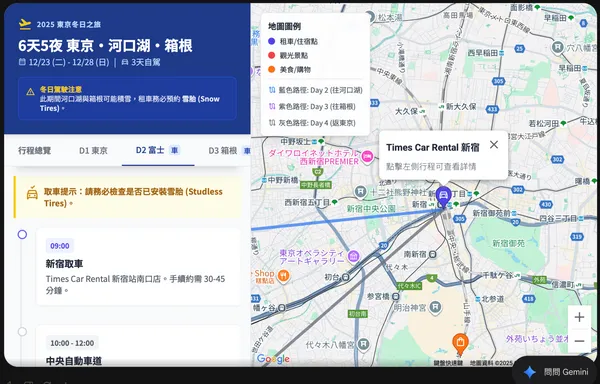
Task: Click the route icon beside 灰色路徑
Action: [x=272, y=123]
